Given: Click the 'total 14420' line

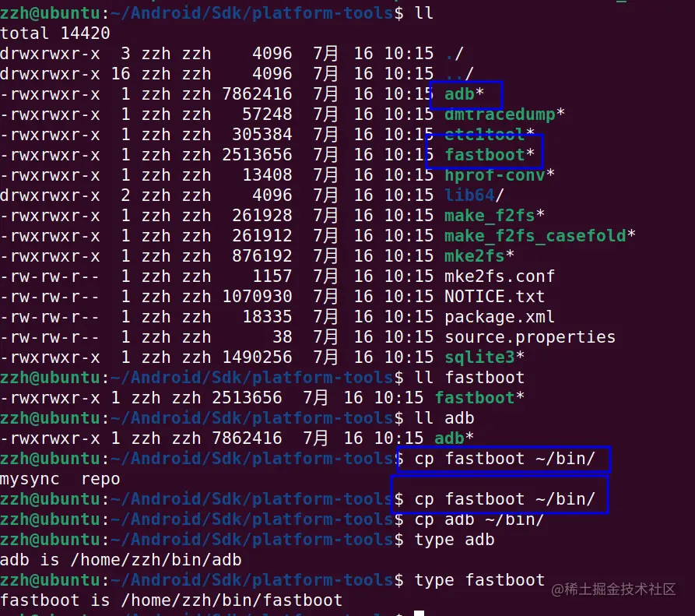Looking at the screenshot, I should click(55, 33).
